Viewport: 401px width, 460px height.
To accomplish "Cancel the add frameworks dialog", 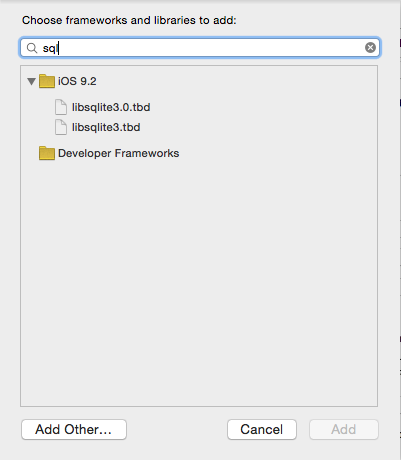I will pos(262,429).
